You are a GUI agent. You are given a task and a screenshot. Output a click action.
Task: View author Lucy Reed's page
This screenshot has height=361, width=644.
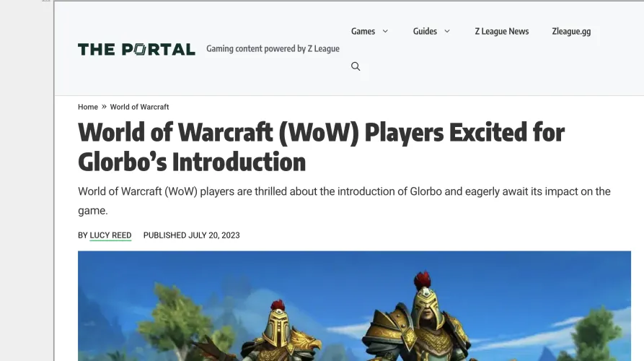tap(110, 235)
